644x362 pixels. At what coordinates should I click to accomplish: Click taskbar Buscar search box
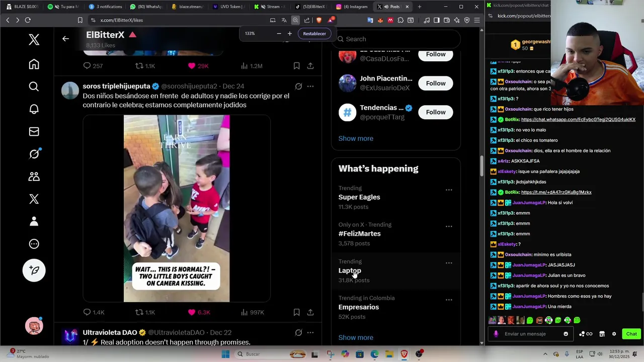270,354
